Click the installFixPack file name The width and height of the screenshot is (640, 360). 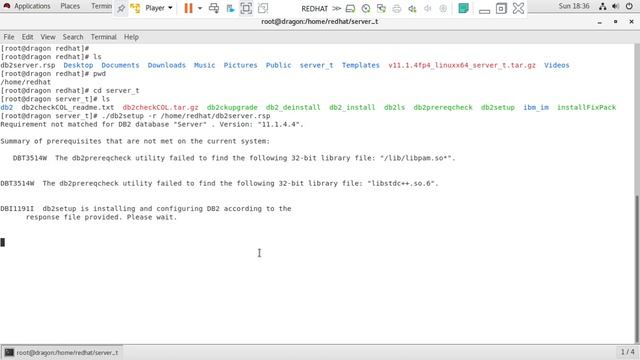587,108
